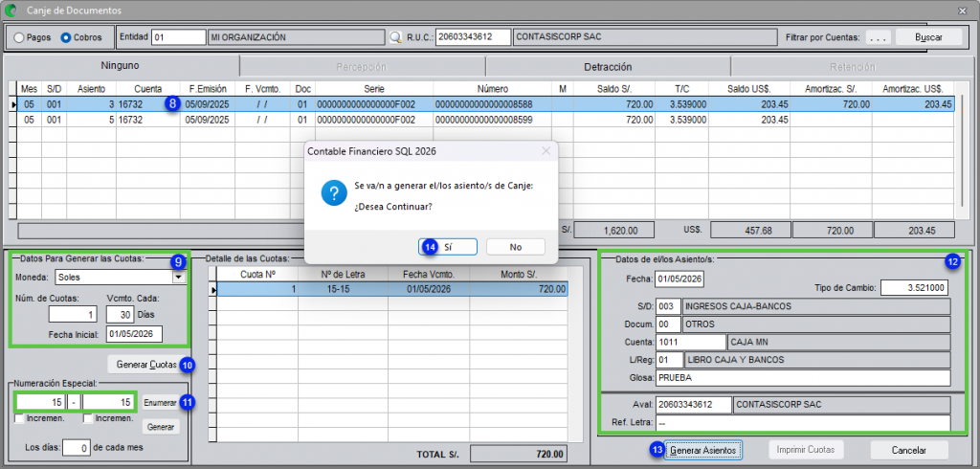
Task: Click the Ref. Letra field
Action: 803,423
